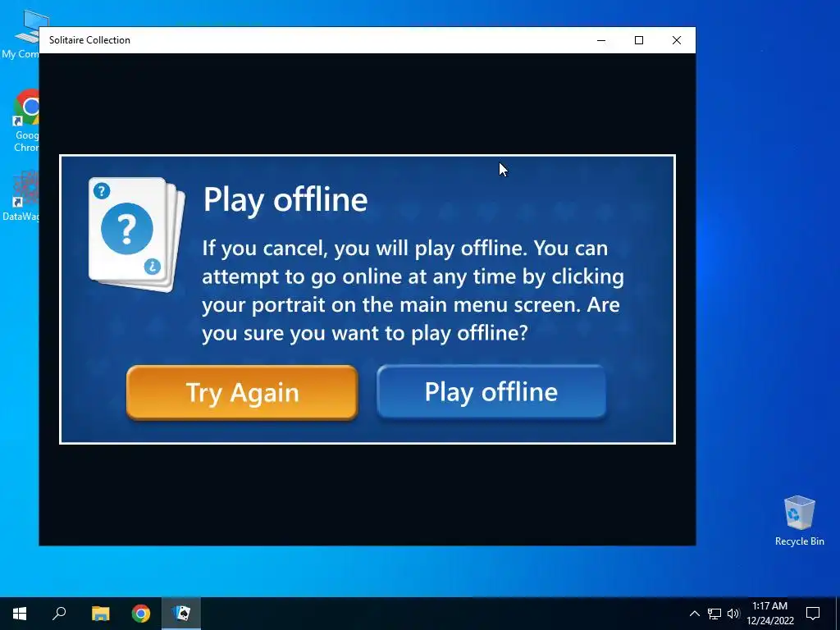Click the volume speaker tray icon
Screen dimensions: 840x630
click(x=733, y=614)
